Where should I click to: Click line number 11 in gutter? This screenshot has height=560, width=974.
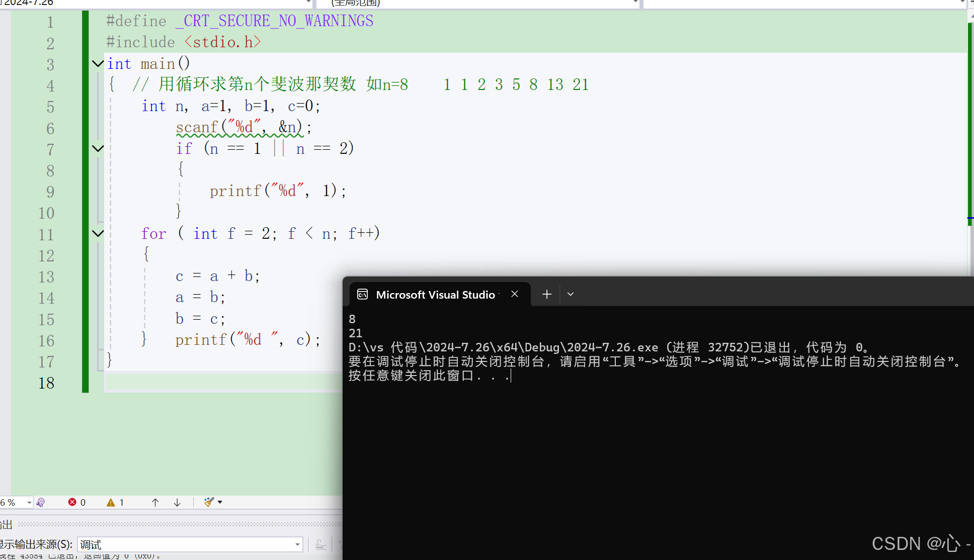[46, 234]
